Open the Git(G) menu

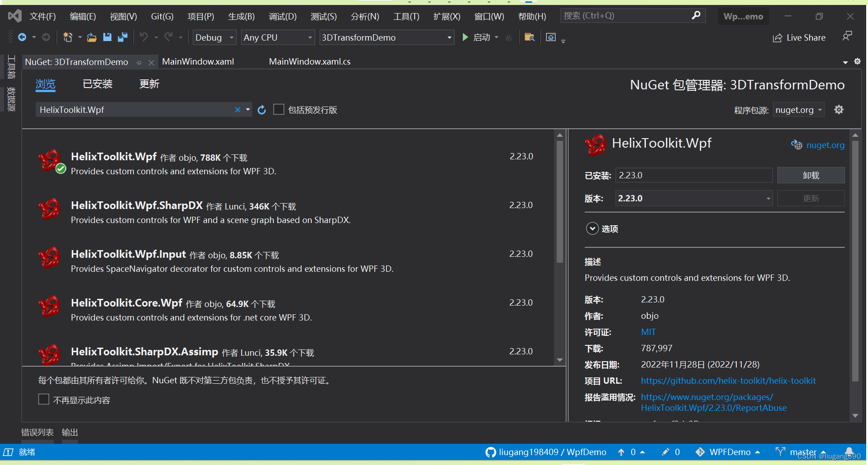(162, 17)
